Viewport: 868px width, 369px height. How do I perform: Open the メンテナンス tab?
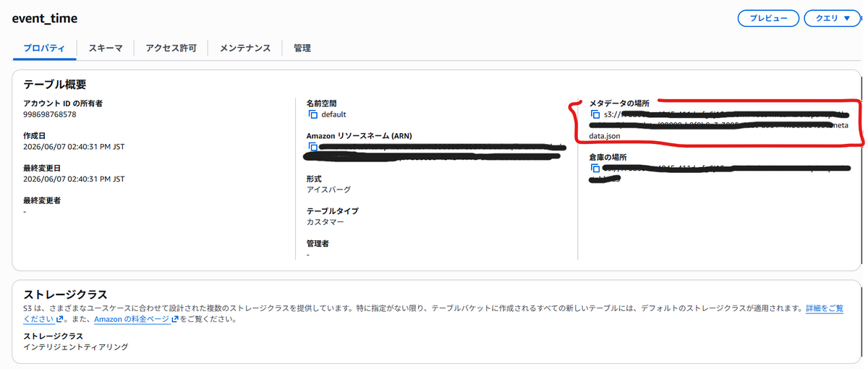245,48
